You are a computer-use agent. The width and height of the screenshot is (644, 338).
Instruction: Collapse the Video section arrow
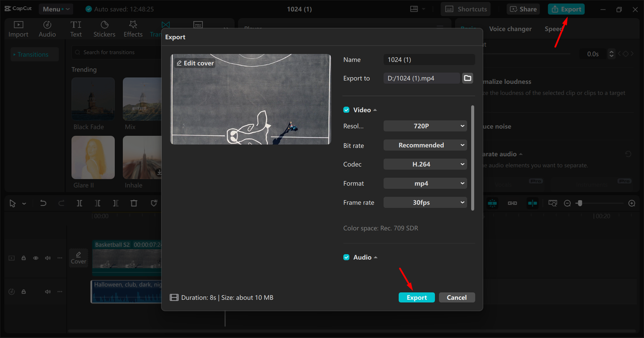(x=375, y=110)
